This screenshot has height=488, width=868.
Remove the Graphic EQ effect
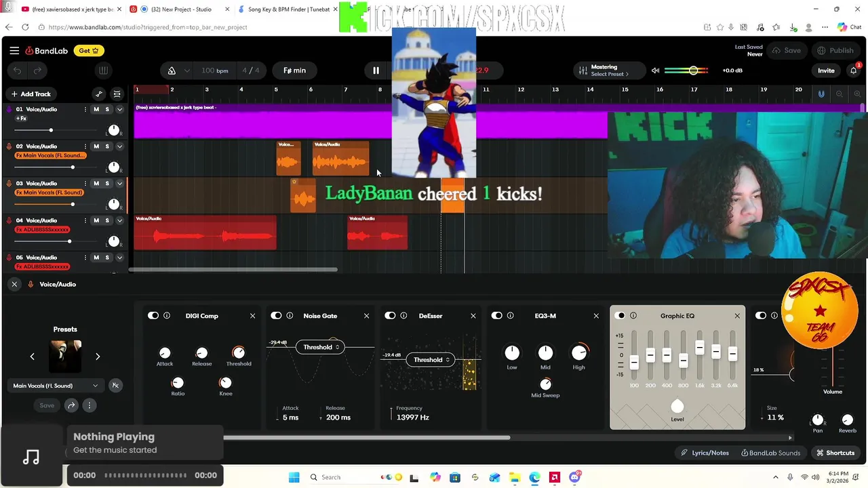737,316
